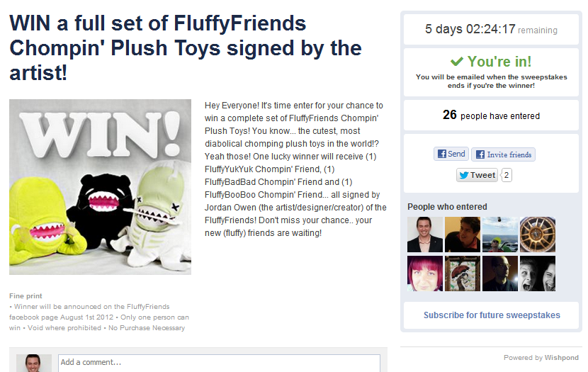Image resolution: width=588 pixels, height=372 pixels.
Task: Open the WIN plush toys contest image
Action: [x=100, y=187]
